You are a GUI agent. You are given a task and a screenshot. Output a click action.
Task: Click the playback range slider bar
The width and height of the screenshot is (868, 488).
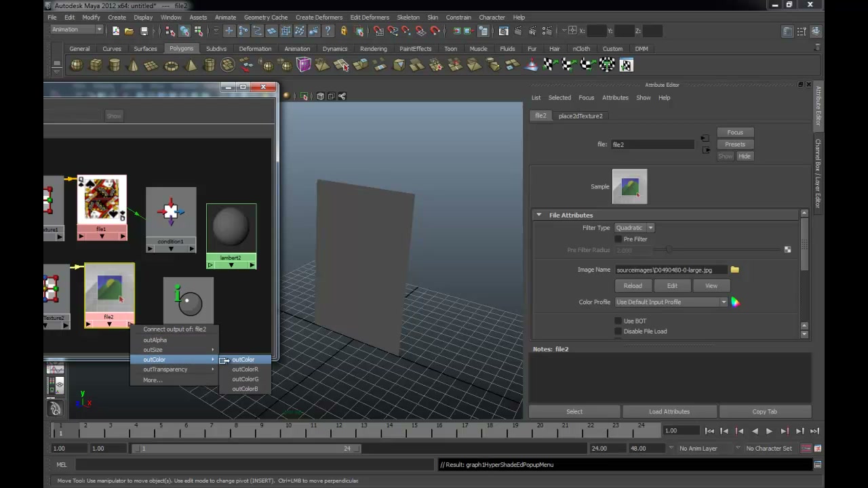tap(248, 448)
